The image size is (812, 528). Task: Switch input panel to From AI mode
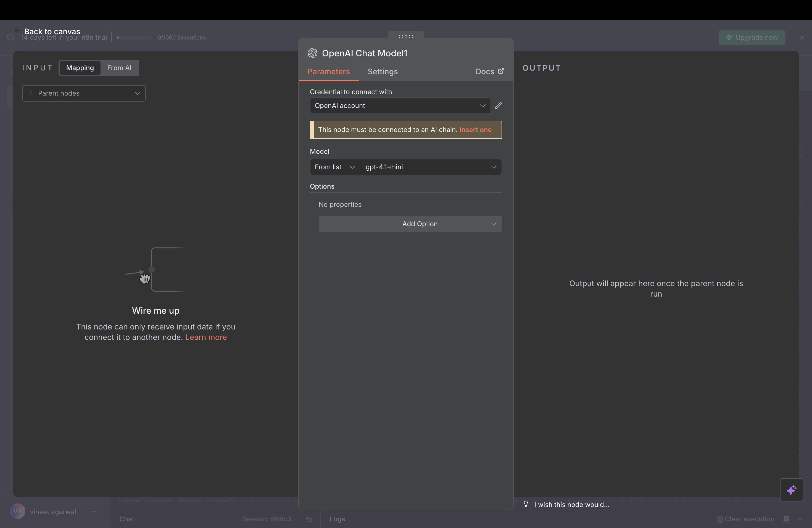tap(119, 68)
